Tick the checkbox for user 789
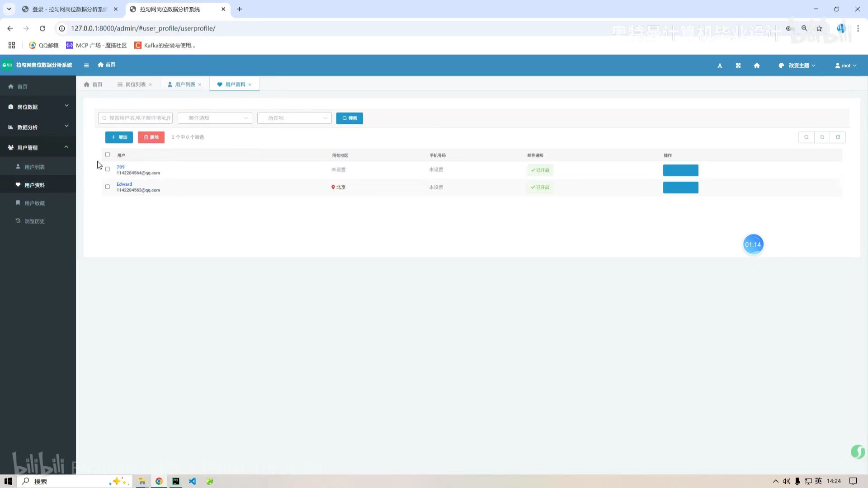This screenshot has height=488, width=868. pyautogui.click(x=108, y=169)
